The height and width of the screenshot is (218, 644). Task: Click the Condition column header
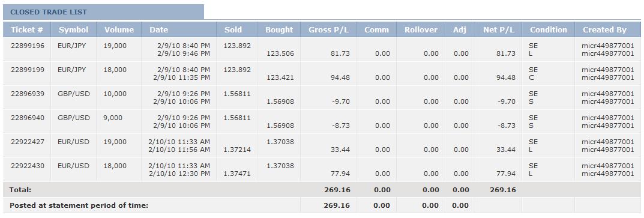pos(549,29)
